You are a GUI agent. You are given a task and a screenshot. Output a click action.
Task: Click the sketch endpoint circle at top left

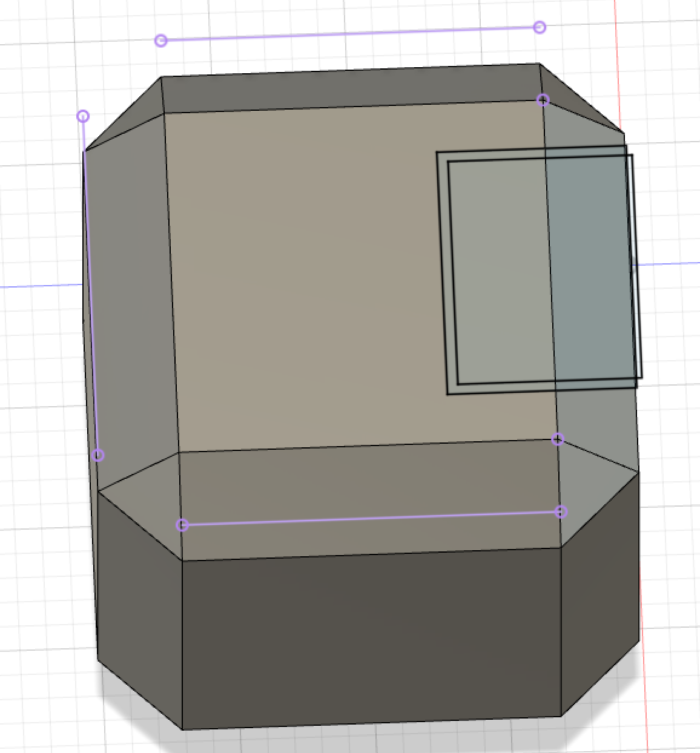[x=161, y=40]
